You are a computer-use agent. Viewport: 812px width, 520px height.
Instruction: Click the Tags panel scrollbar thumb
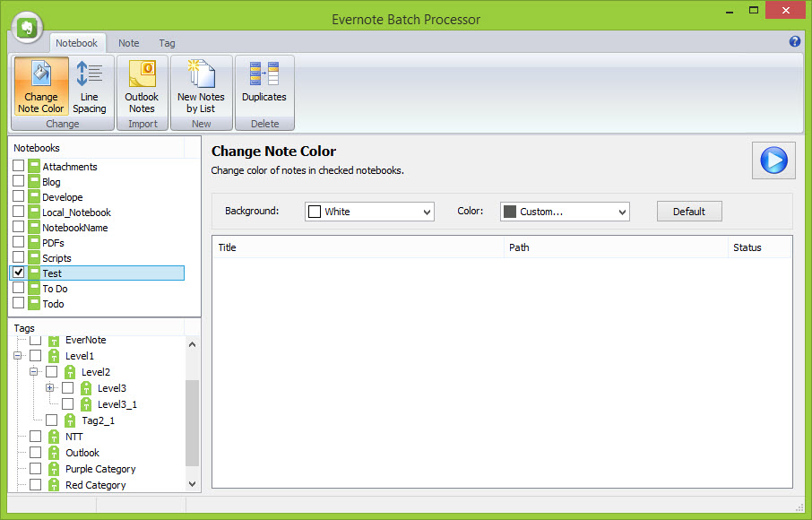point(192,423)
